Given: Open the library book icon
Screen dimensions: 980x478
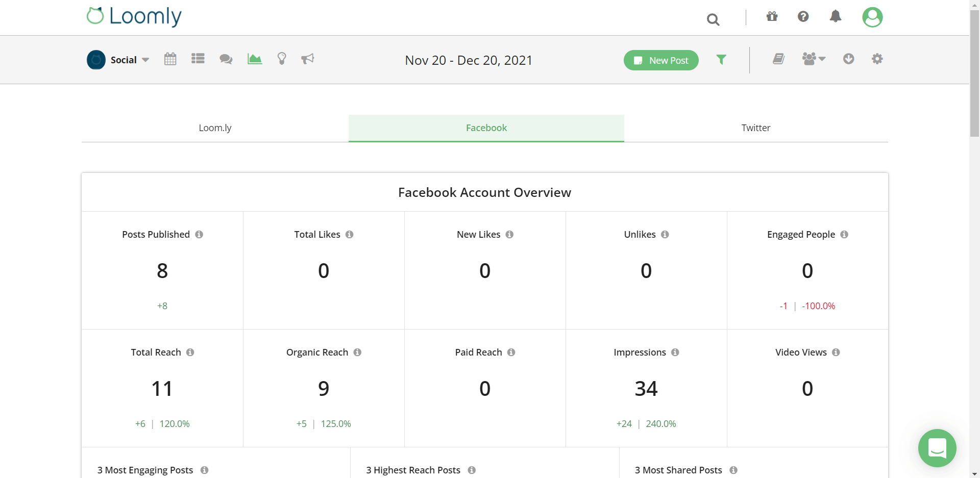Looking at the screenshot, I should pyautogui.click(x=778, y=59).
